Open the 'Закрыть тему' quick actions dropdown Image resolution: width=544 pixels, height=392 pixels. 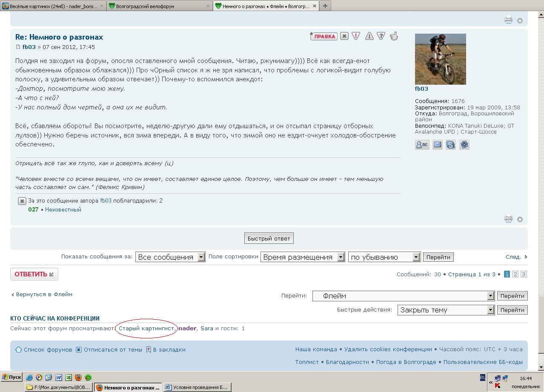tap(446, 310)
